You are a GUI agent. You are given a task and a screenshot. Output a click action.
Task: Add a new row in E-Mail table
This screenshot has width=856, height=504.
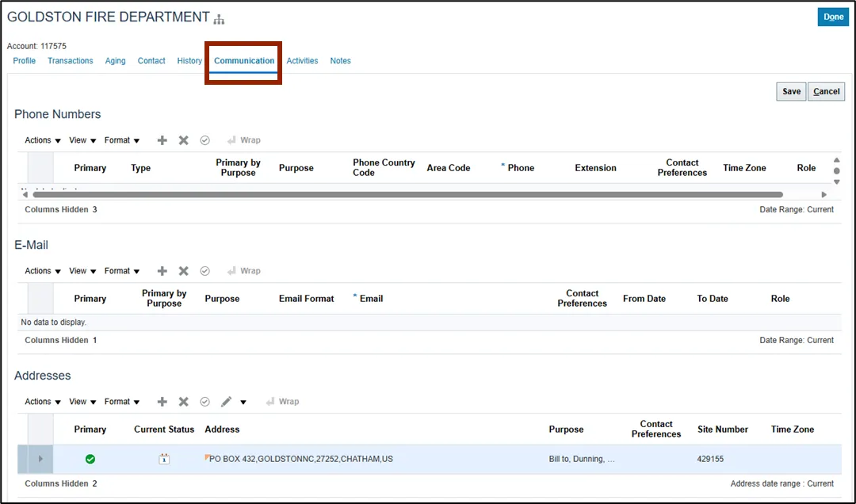162,271
